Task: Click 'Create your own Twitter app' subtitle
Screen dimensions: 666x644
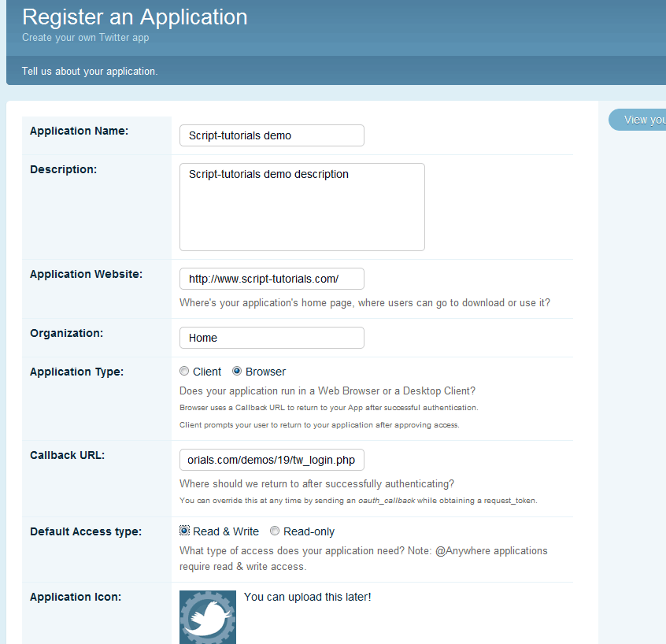Action: pyautogui.click(x=85, y=37)
